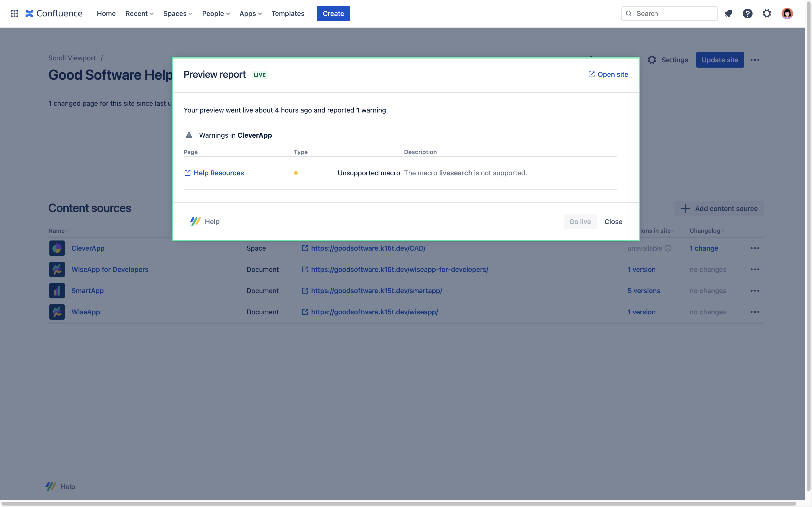Go to the Home menu item
This screenshot has width=812, height=507.
click(106, 14)
